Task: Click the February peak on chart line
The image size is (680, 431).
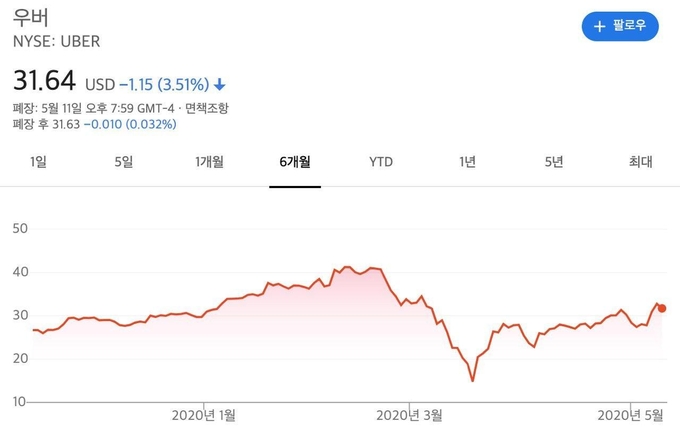Action: click(346, 267)
